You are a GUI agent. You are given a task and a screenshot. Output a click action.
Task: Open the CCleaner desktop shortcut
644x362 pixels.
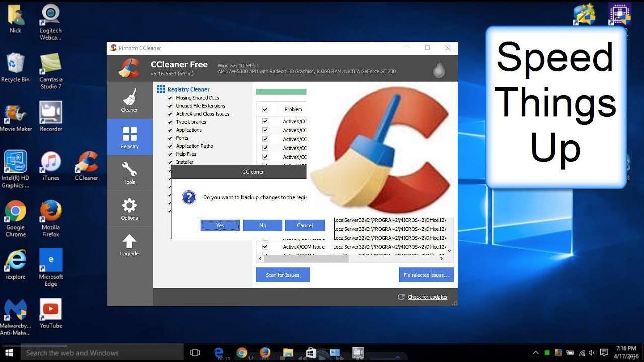[x=86, y=166]
